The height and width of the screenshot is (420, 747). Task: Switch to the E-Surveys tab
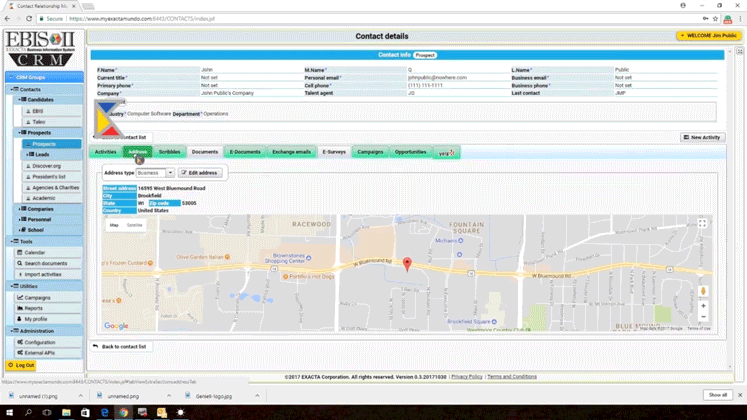334,152
